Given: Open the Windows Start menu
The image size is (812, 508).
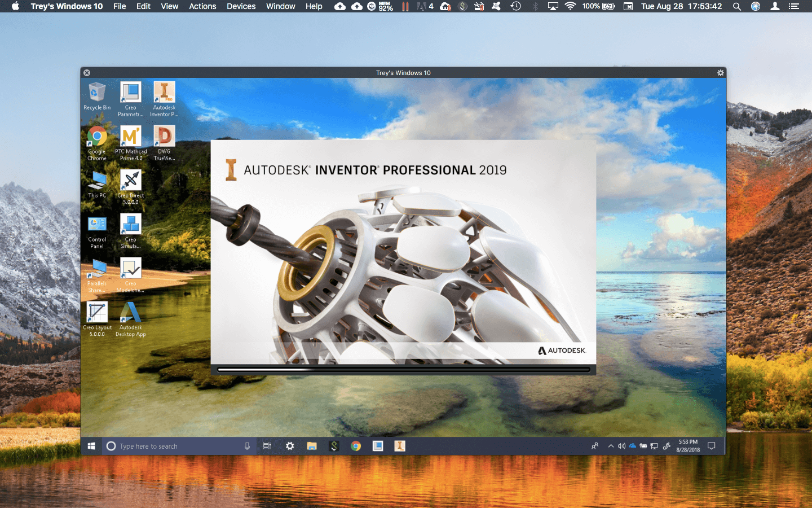Looking at the screenshot, I should (91, 446).
